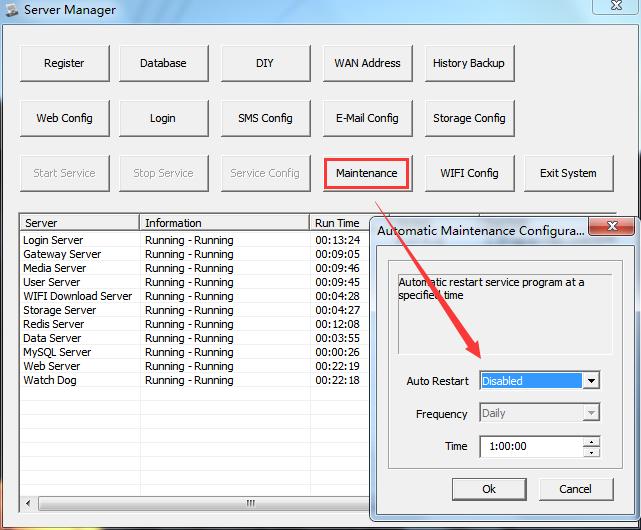Decrease the Time with down spinner

(592, 452)
